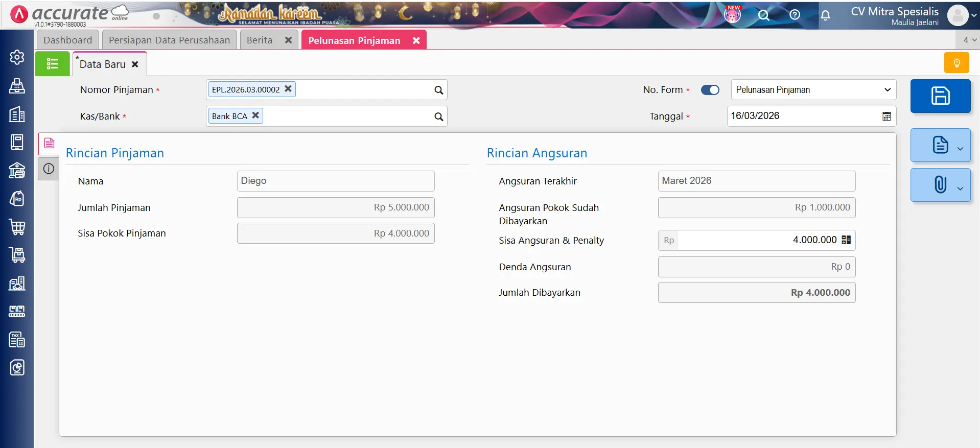The image size is (980, 448).
Task: Click the orange lightbulb tips button
Action: pos(956,63)
